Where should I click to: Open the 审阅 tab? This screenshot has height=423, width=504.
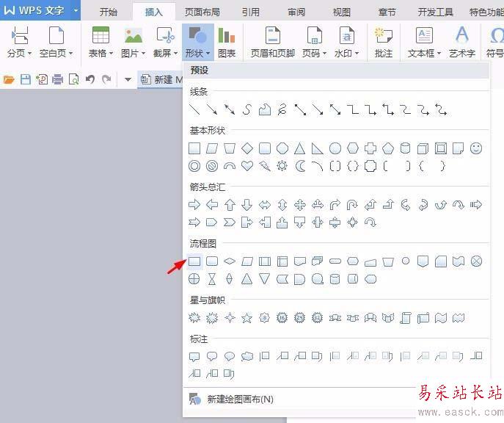[x=296, y=12]
